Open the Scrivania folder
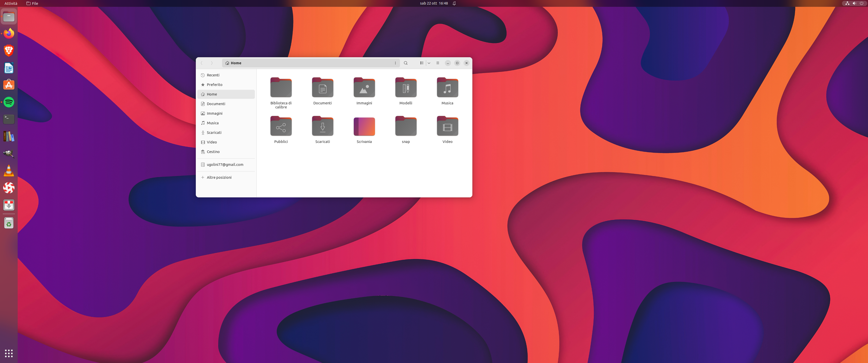 click(364, 127)
